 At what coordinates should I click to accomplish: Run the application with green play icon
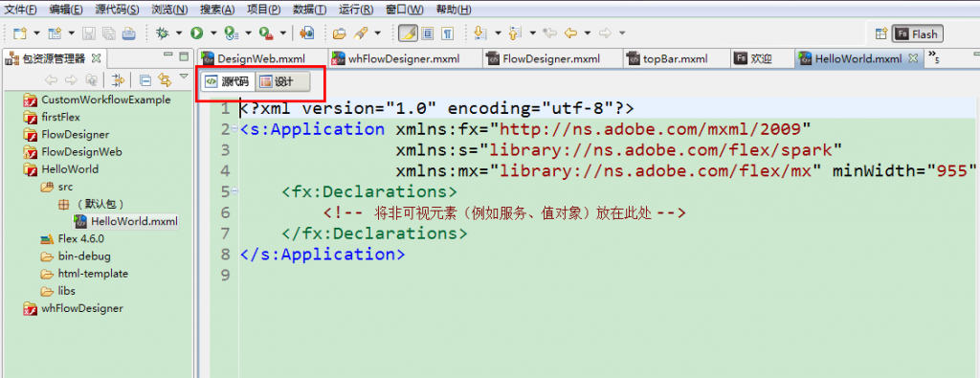tap(197, 33)
